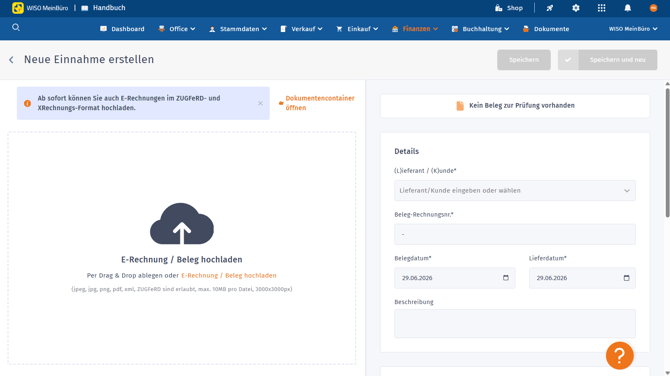This screenshot has height=376, width=670.
Task: Click the Lieferdatum date field
Action: [x=582, y=278]
